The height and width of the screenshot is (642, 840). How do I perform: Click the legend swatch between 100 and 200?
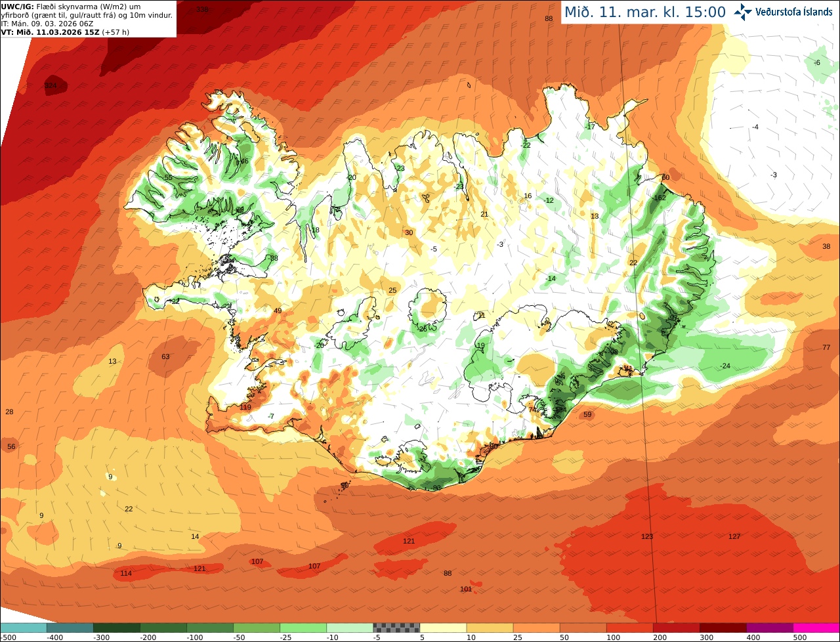tap(629, 628)
